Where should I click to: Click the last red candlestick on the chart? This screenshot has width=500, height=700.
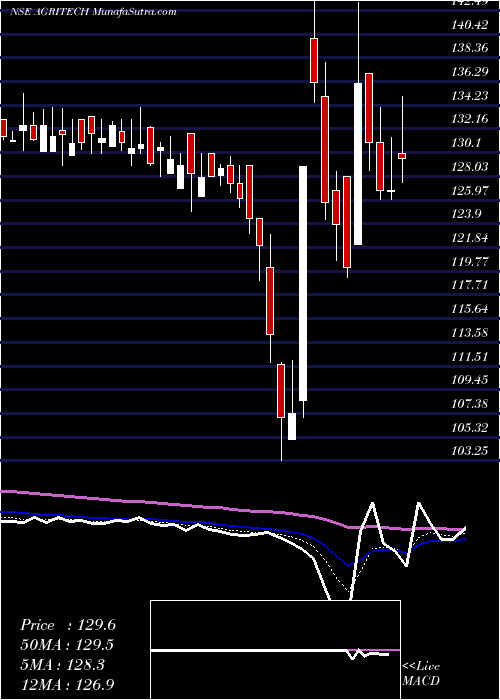pyautogui.click(x=402, y=156)
